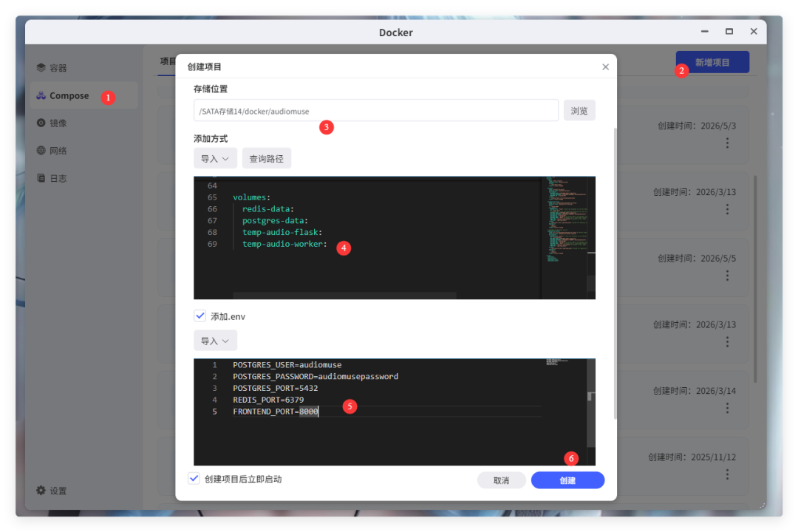Click the POSTGRES_PORT=5432 line

point(276,388)
